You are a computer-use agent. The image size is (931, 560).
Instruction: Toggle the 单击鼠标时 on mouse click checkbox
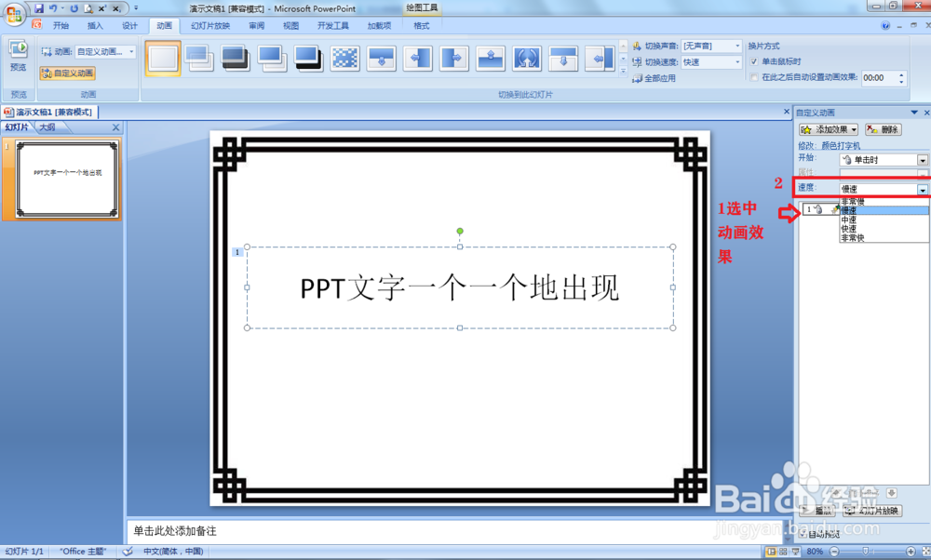tap(754, 61)
